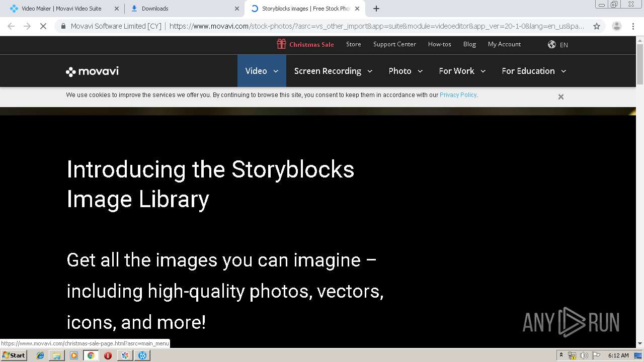
Task: Switch to the Video Maker Movavi tab
Action: pos(63,9)
